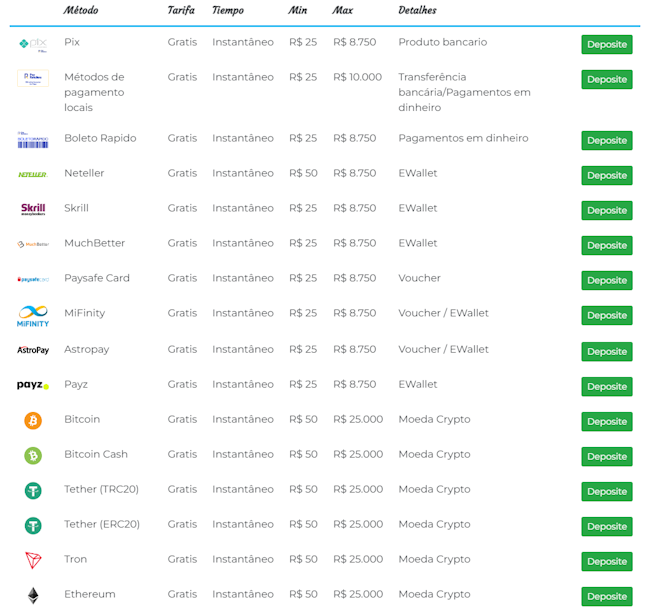Select the 'MuchBetter' method name
The image size is (650, 609).
[x=95, y=243]
